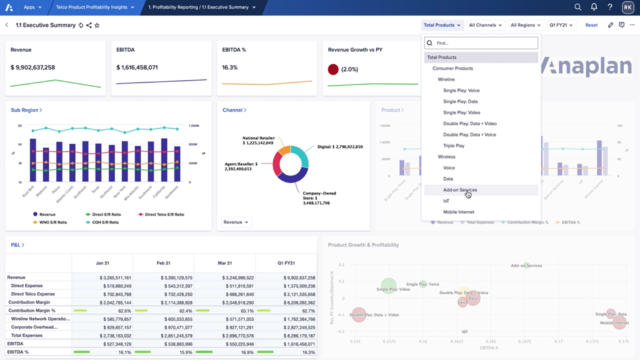Click the Reset link
The image size is (640, 360).
point(591,25)
